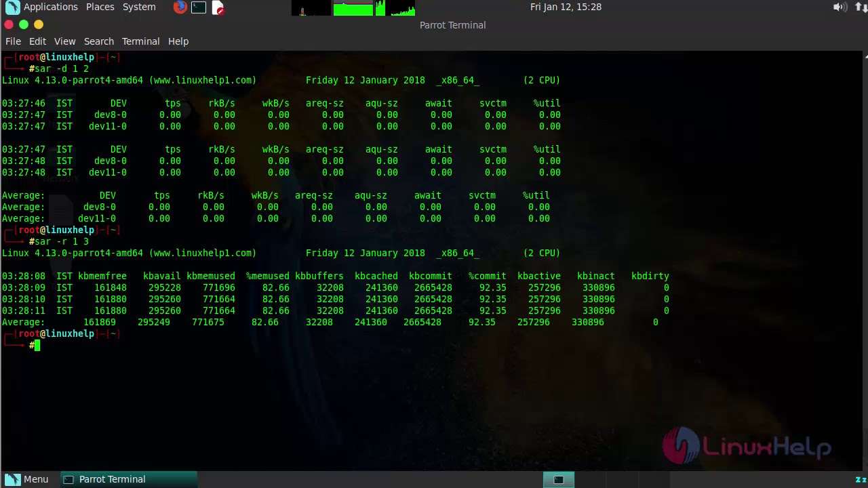The width and height of the screenshot is (868, 488).
Task: Click the yellow titlebar window button
Action: pos(39,24)
